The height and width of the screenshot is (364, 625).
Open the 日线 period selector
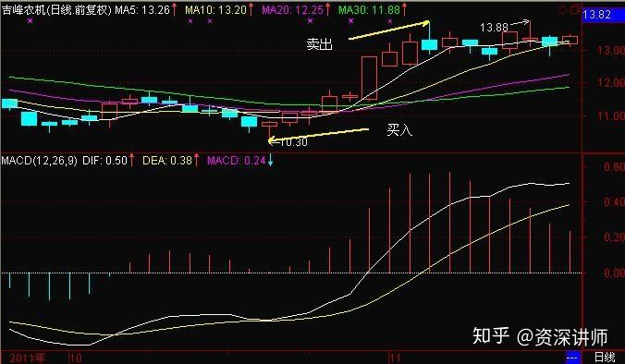[x=605, y=357]
